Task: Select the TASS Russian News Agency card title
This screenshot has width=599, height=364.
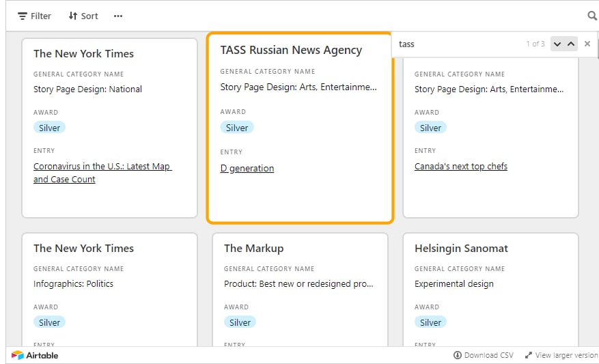Action: tap(291, 50)
